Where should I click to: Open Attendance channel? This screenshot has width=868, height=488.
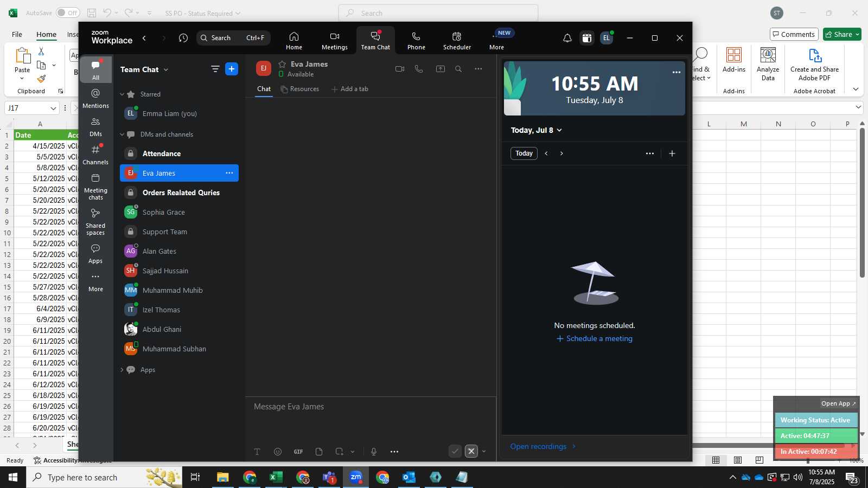(179, 153)
